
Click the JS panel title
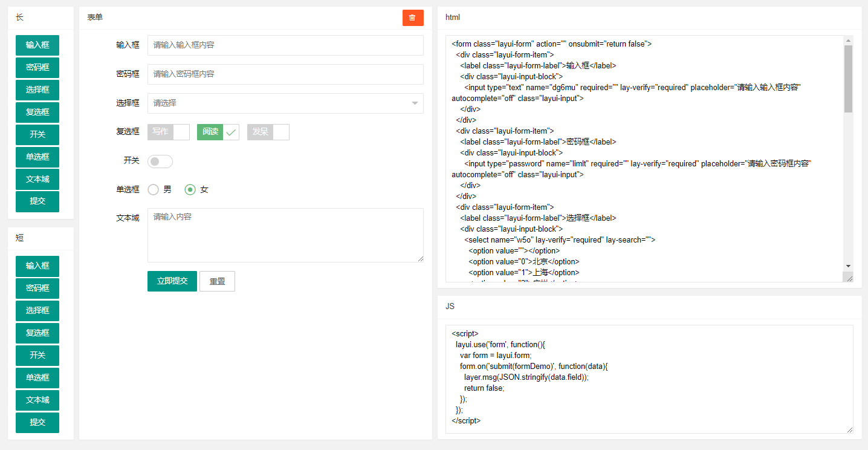point(450,307)
